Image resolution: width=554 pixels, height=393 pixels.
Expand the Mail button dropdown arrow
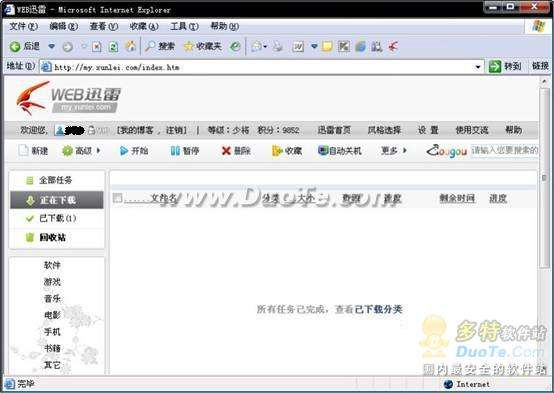265,46
